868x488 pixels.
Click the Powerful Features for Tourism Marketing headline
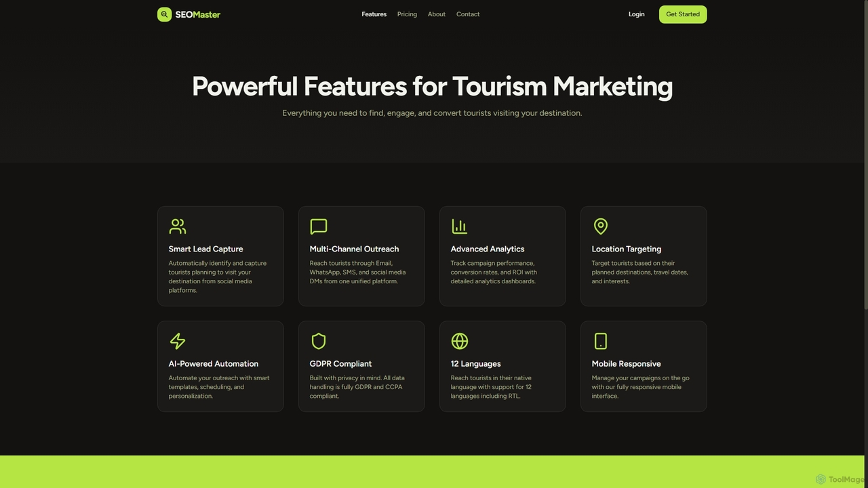pos(432,87)
